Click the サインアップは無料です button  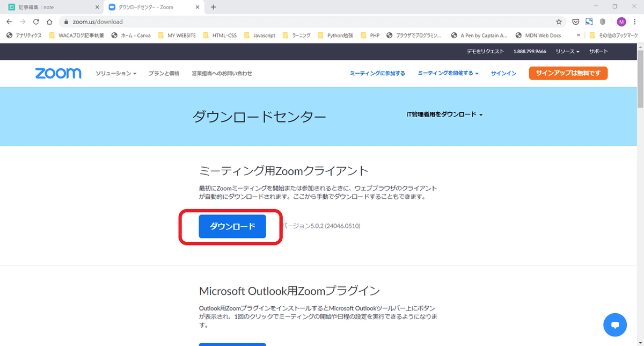point(568,73)
